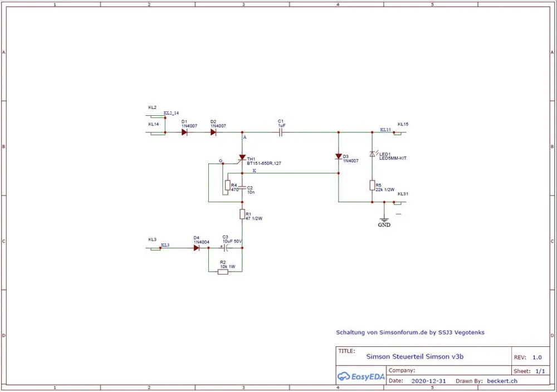557x392 pixels.
Task: Select the C1 capacitor symbol
Action: pyautogui.click(x=280, y=133)
